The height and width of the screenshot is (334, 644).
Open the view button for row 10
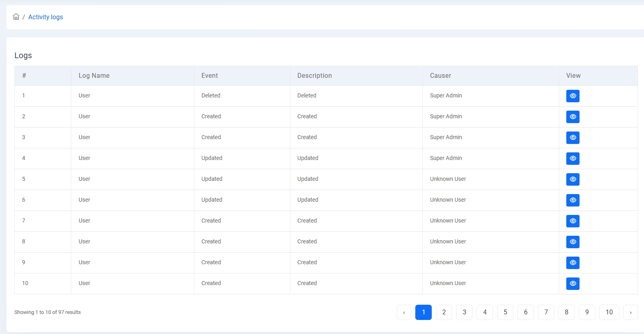tap(573, 283)
